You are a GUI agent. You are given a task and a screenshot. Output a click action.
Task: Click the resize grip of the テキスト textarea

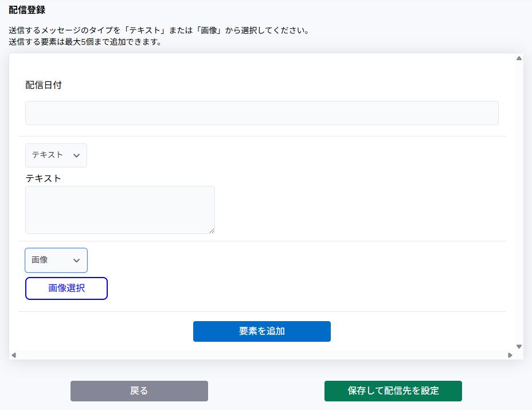pos(212,231)
